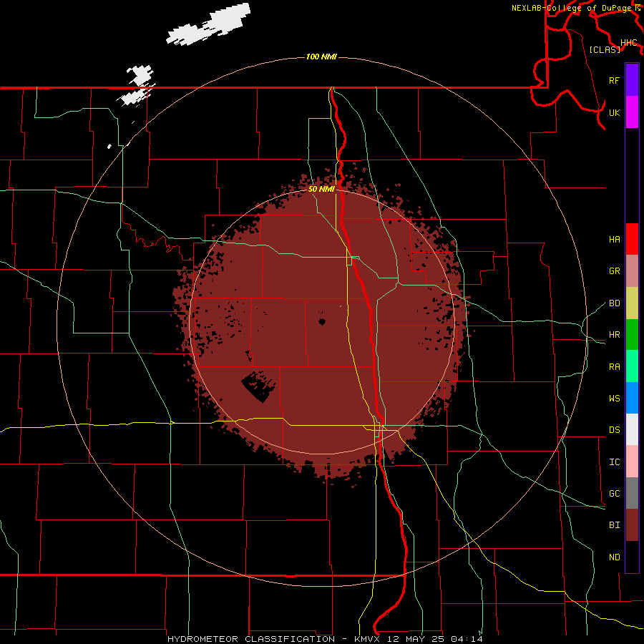
Task: Click the RA legend label
Action: click(614, 367)
